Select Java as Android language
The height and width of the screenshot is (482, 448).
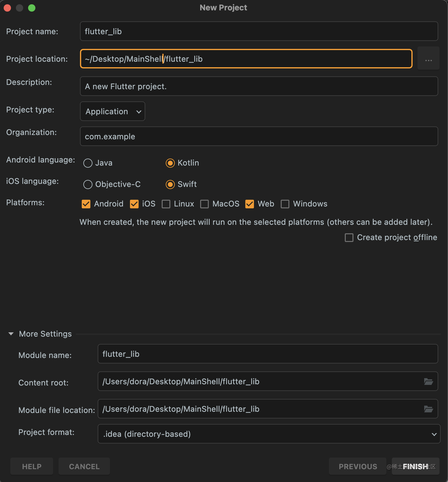(x=88, y=163)
